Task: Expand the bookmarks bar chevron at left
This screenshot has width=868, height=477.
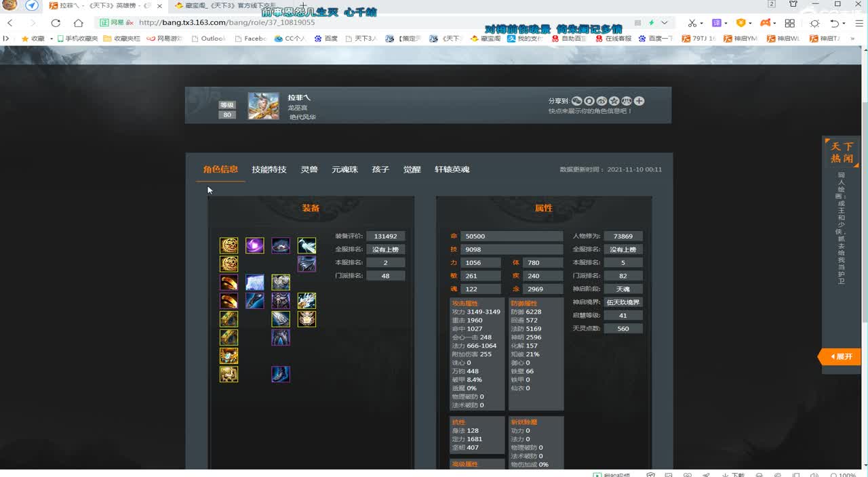Action: [6, 39]
